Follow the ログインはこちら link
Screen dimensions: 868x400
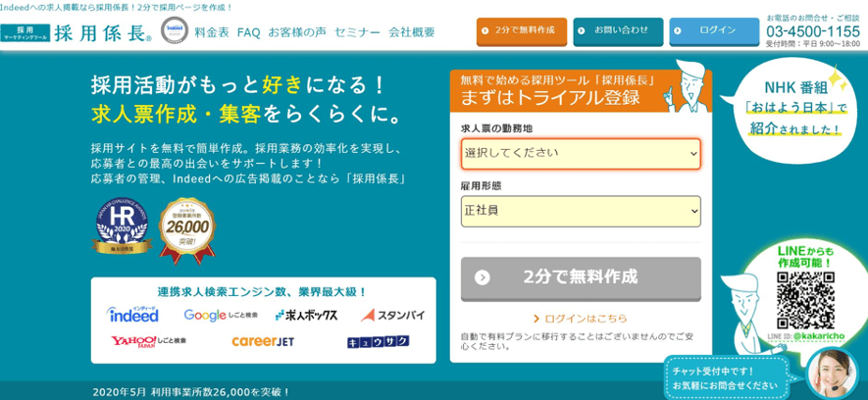[x=580, y=318]
